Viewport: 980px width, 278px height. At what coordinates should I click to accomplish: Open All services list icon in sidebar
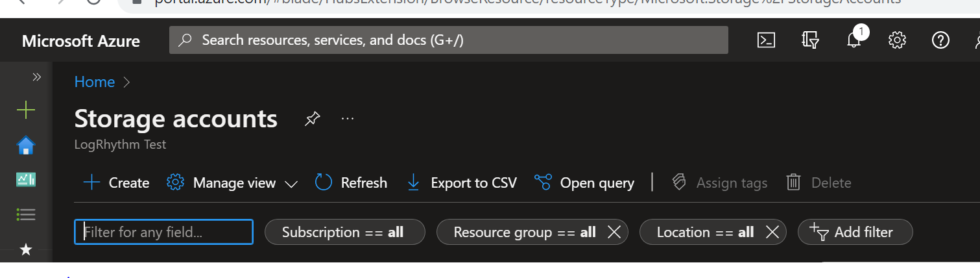pos(26,214)
